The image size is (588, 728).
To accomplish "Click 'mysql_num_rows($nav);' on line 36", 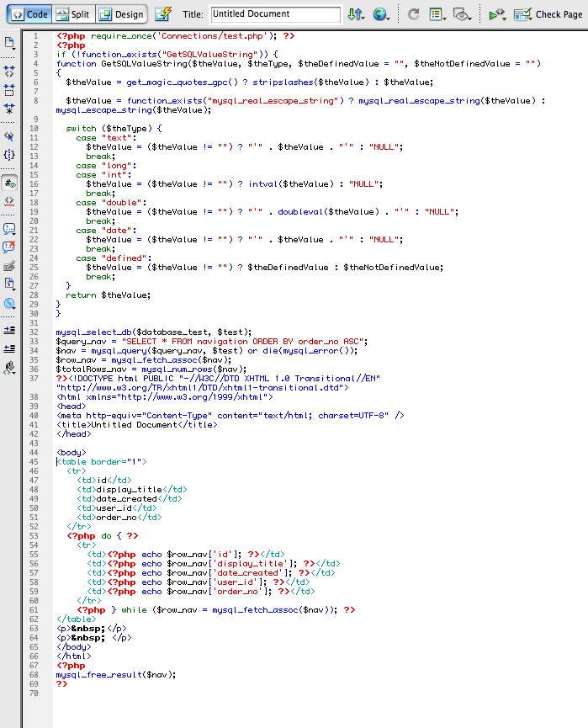I will click(x=194, y=369).
